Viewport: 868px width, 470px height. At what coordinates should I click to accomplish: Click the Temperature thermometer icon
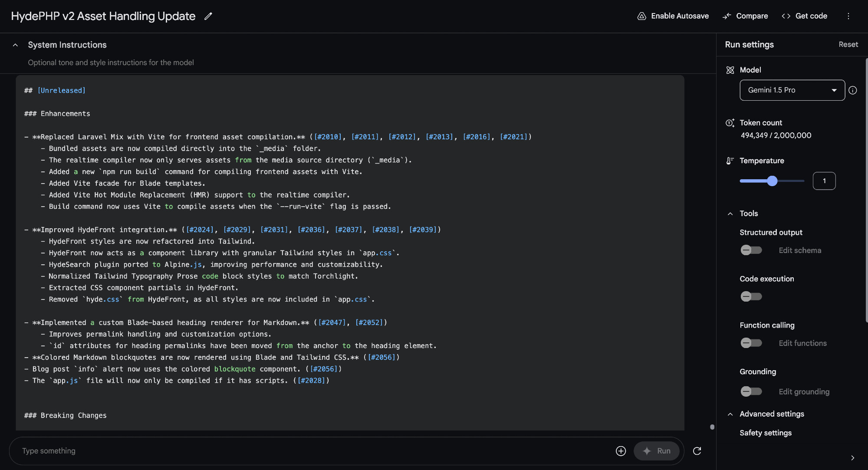(x=730, y=161)
